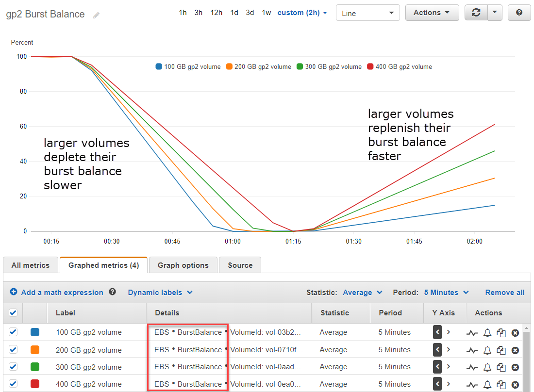Click the blue color swatch for 100 GB volume
This screenshot has height=392, width=534.
[35, 332]
